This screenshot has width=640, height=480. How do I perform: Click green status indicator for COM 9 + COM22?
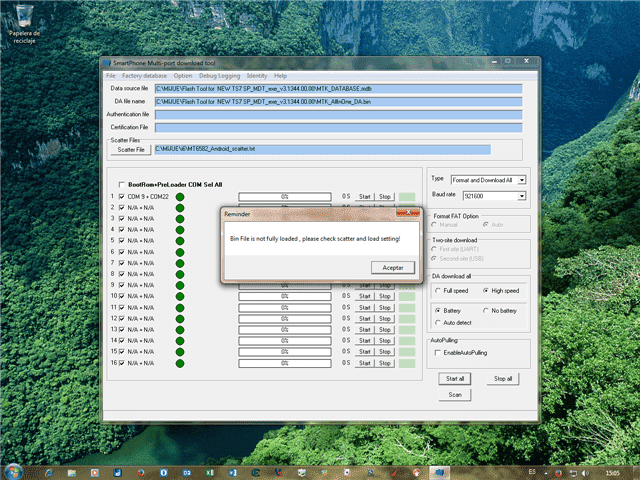(180, 197)
